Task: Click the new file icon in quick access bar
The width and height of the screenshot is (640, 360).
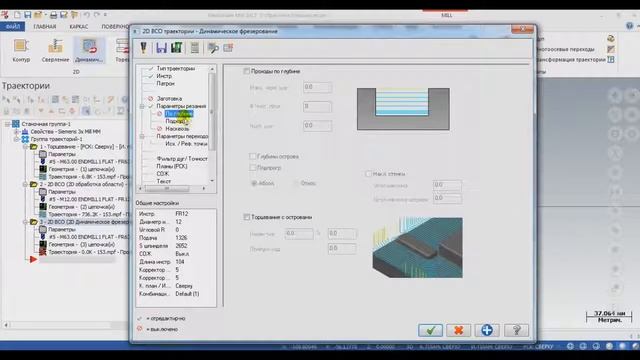Action: point(17,15)
